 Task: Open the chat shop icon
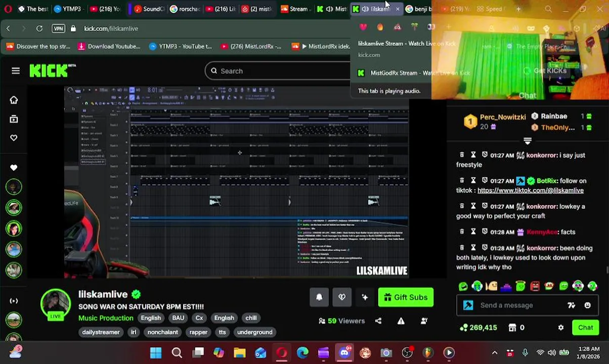[512, 328]
